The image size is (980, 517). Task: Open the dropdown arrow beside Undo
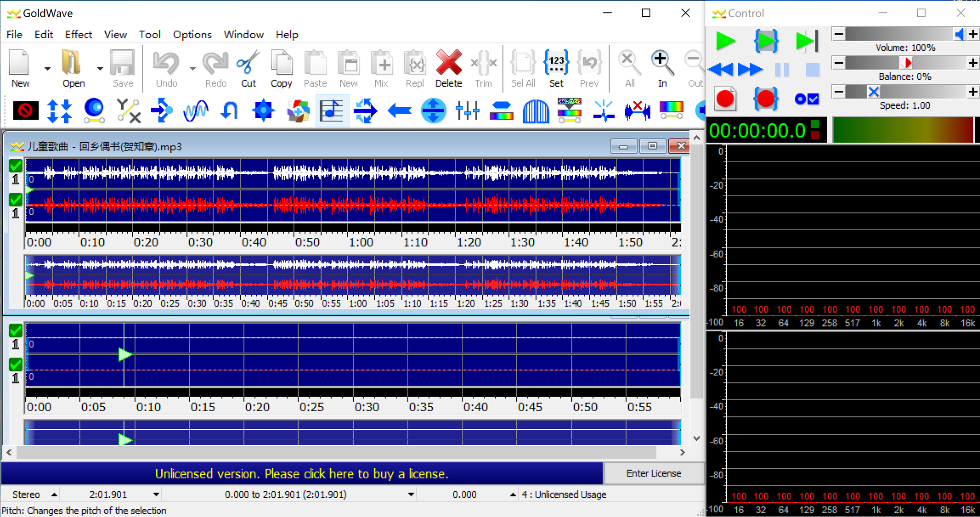(192, 68)
